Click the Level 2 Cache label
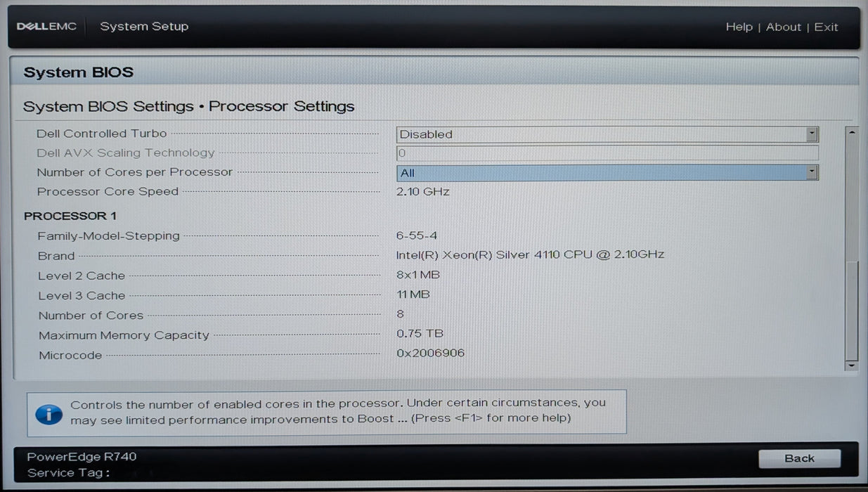 tap(82, 276)
